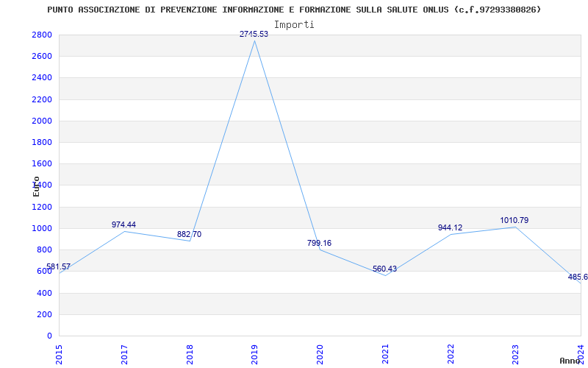Click the 2000 y-axis tick label
Viewport: 588px width, 368px height.
click(x=42, y=121)
